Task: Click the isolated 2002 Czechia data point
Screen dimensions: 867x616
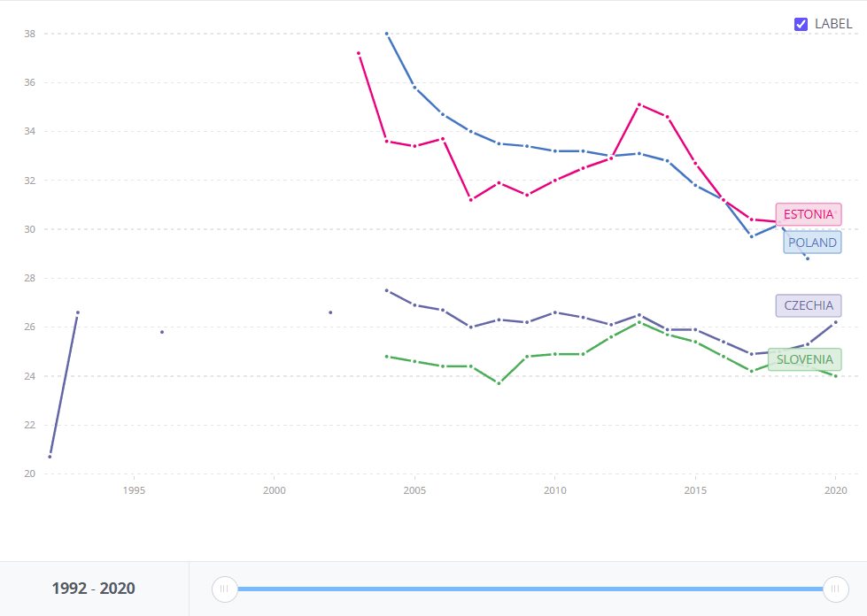Action: click(330, 312)
